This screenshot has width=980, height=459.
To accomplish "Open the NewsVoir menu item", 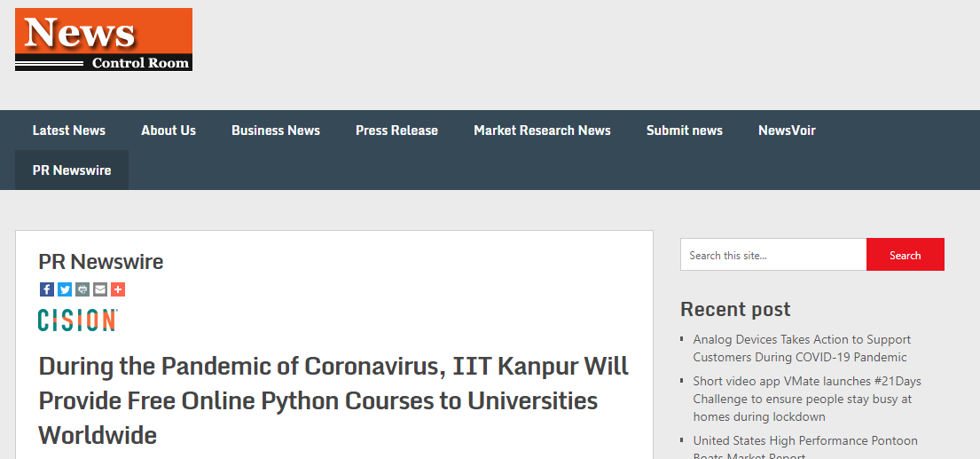I will (787, 131).
